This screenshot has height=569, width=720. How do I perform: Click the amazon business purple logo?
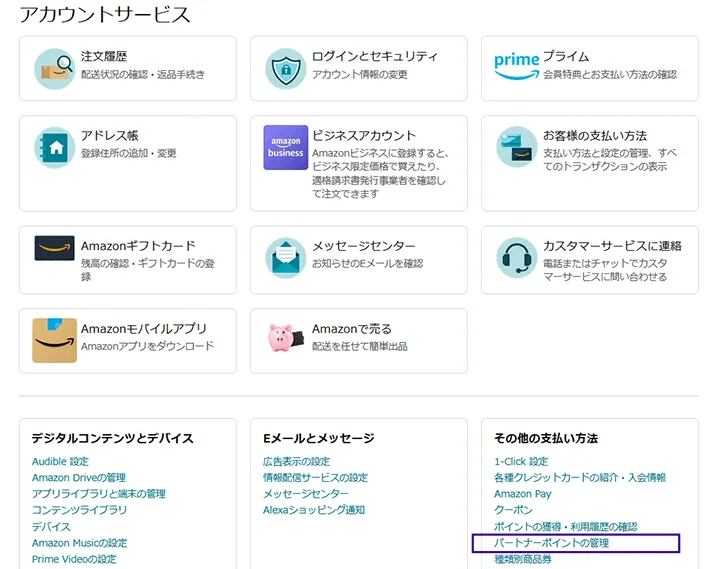point(286,147)
